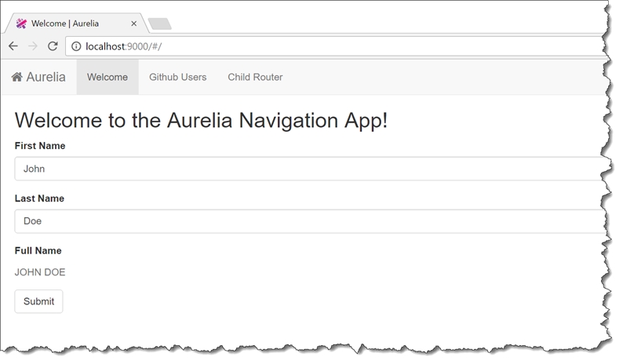Viewport: 623px width, 364px height.
Task: Close the Welcome | Aurelia tab
Action: (x=134, y=24)
